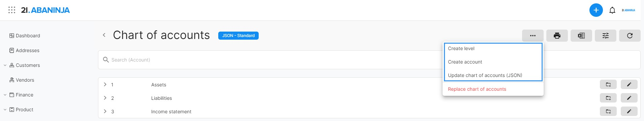Refresh the chart of accounts

[630, 36]
